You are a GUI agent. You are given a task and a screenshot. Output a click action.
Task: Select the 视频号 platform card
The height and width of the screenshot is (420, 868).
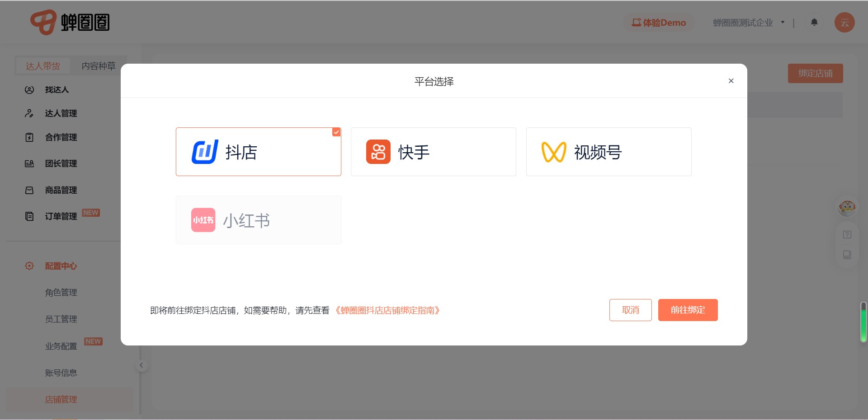609,152
